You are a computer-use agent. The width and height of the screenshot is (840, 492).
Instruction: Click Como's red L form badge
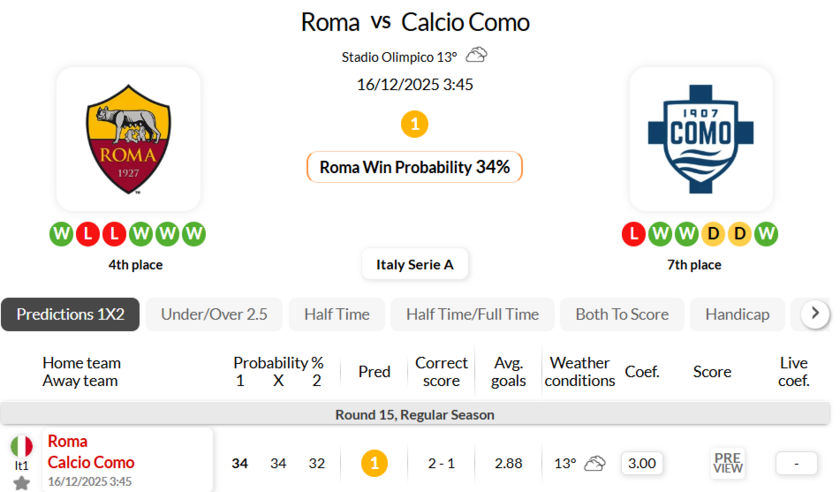632,234
